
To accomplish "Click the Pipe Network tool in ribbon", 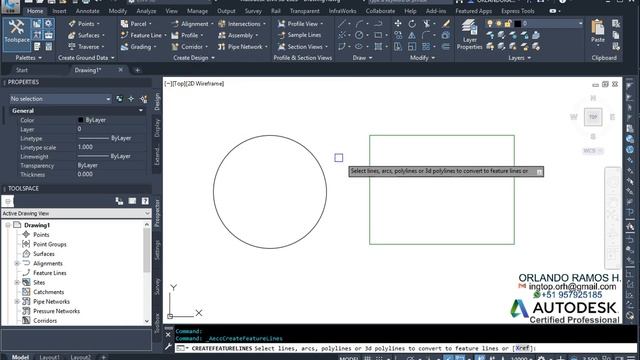I will (x=243, y=47).
